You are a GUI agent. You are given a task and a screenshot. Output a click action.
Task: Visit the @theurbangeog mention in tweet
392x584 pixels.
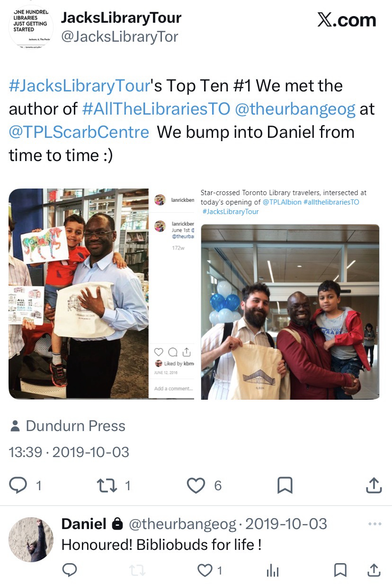295,109
